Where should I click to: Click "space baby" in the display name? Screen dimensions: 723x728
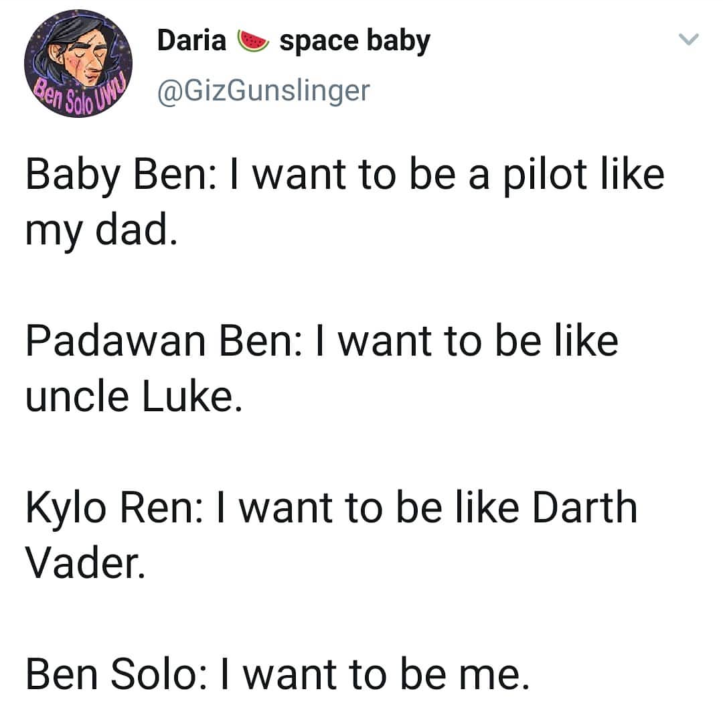[x=355, y=42]
